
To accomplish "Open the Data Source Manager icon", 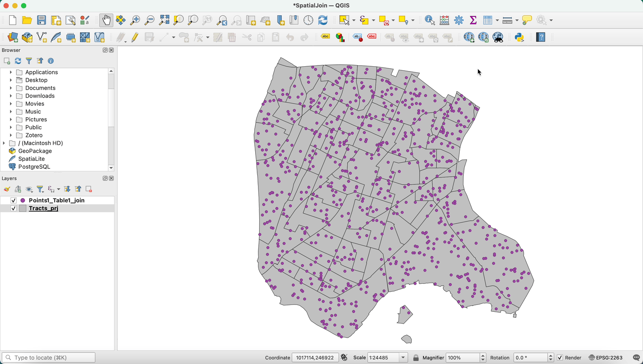I will 12,37.
